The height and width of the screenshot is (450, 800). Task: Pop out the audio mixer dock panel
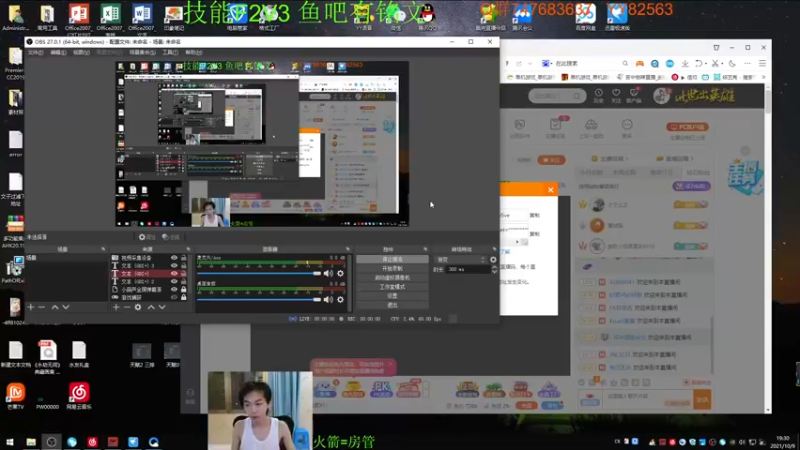pyautogui.click(x=348, y=249)
